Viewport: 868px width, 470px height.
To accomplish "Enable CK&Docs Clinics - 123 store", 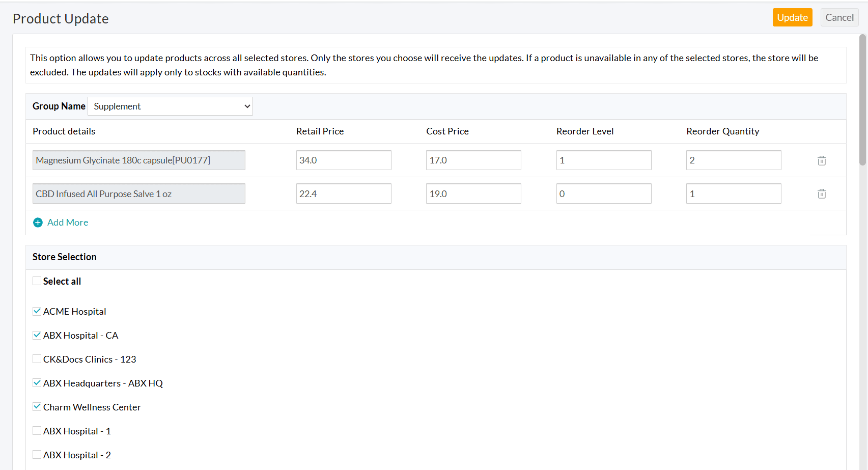I will click(x=37, y=359).
